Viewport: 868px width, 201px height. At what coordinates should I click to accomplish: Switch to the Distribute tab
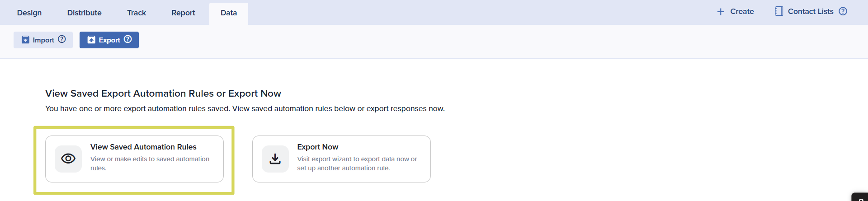(x=85, y=13)
